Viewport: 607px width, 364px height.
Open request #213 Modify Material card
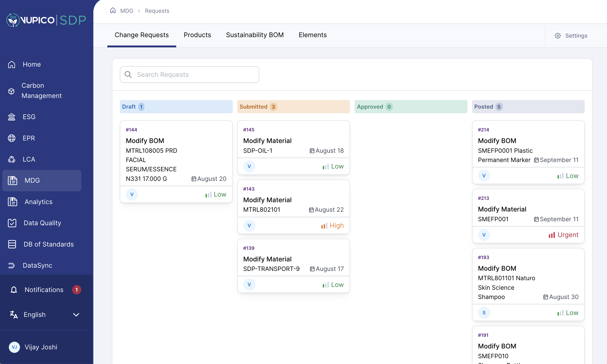528,216
